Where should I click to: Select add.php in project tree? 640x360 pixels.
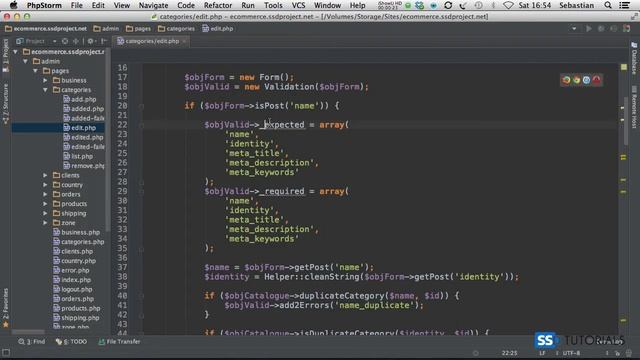[x=80, y=99]
